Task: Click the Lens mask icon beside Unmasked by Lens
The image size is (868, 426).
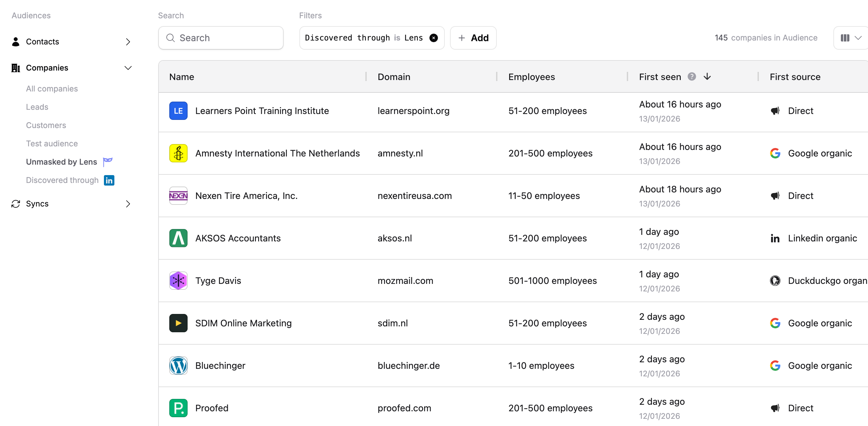Action: click(108, 162)
